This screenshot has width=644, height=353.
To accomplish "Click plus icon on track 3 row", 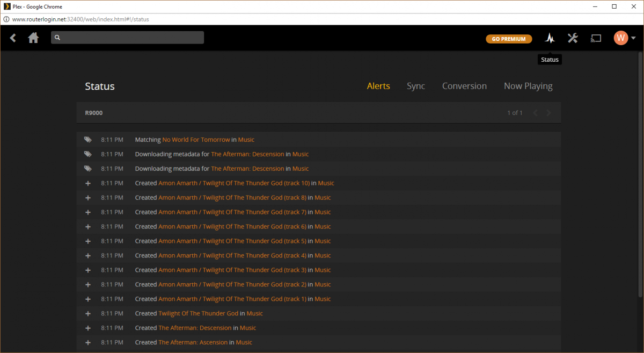I will (x=87, y=270).
